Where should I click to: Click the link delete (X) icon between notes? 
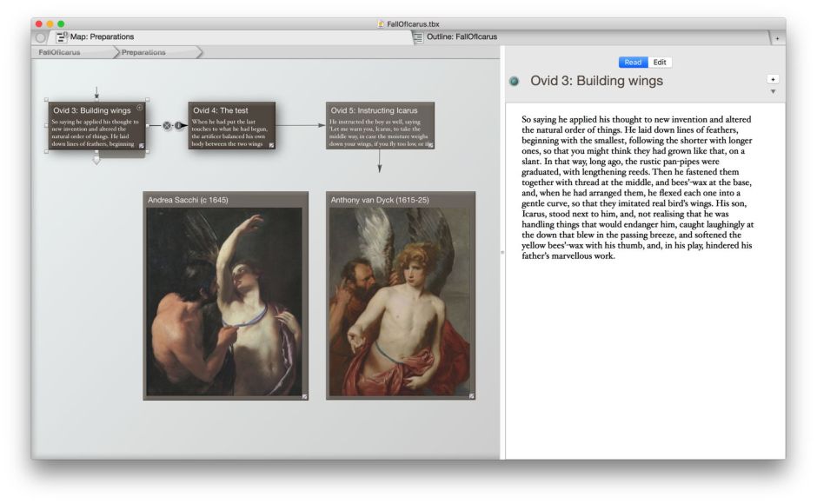[168, 126]
